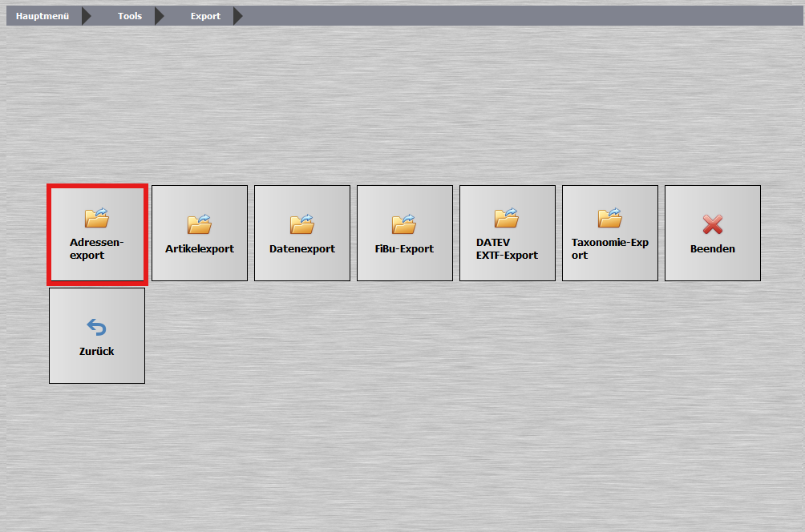Image resolution: width=805 pixels, height=532 pixels.
Task: Click the red X Beenden icon
Action: pos(712,224)
